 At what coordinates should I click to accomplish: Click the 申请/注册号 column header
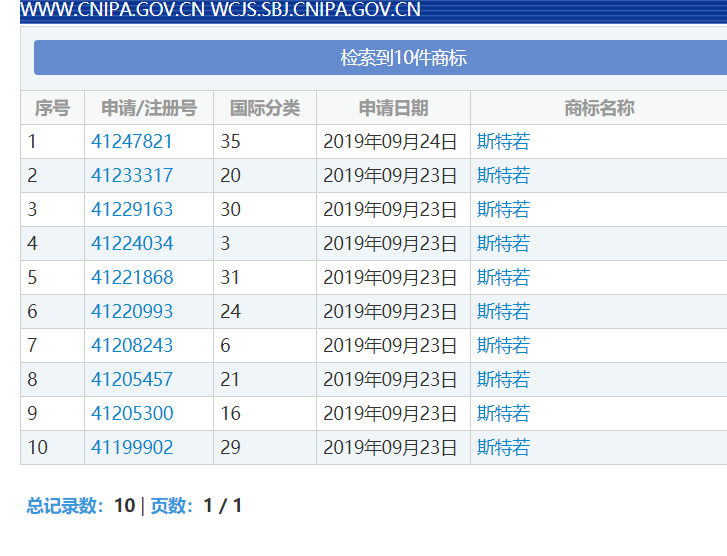coord(149,108)
